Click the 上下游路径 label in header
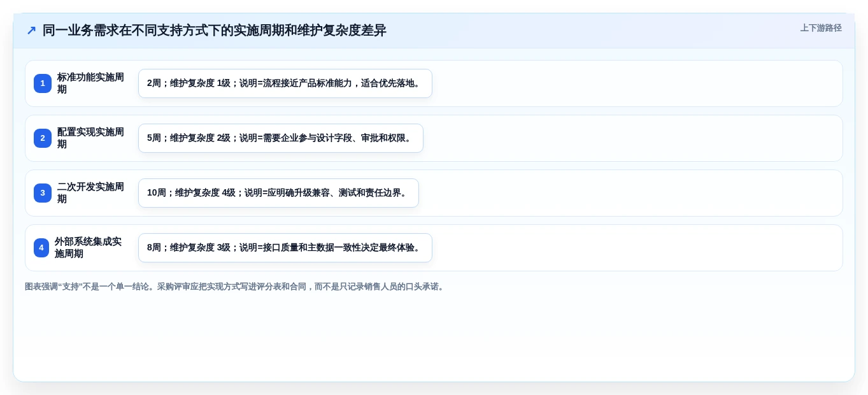 click(821, 28)
